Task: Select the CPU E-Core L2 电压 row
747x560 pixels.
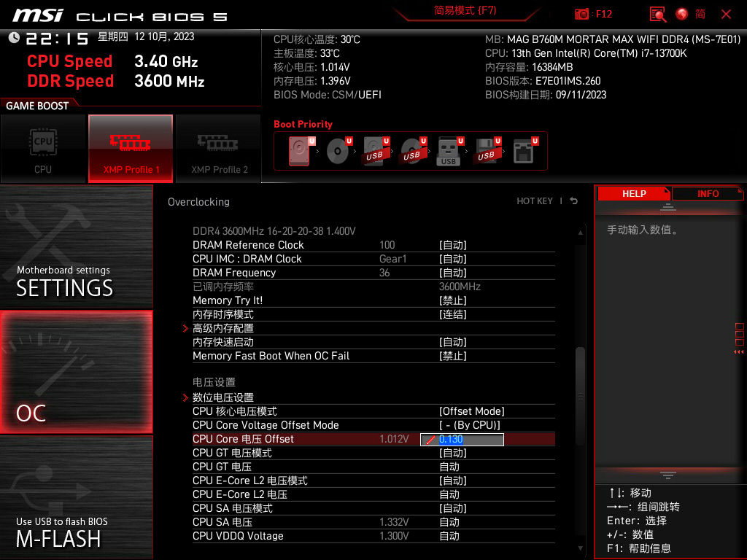Action: tap(373, 494)
